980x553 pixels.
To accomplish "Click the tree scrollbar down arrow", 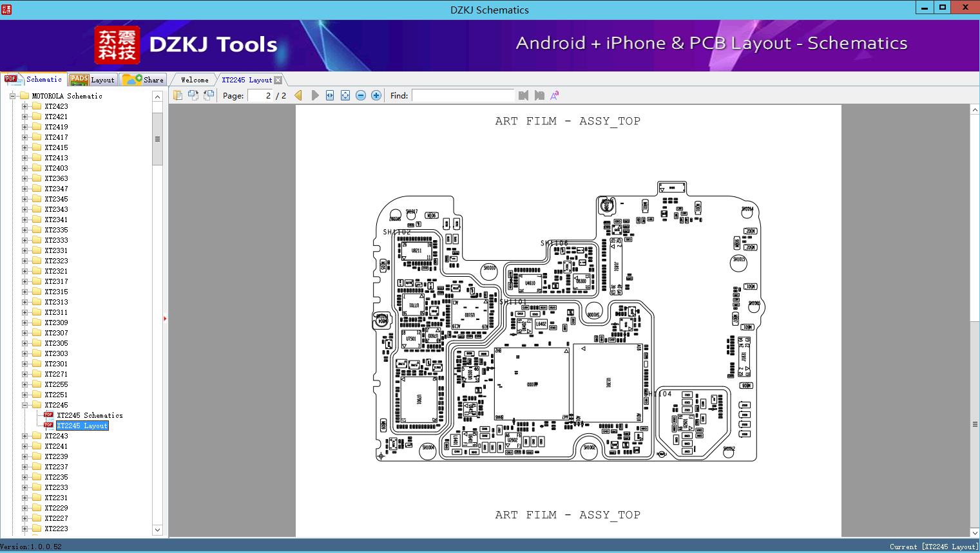I will [157, 530].
